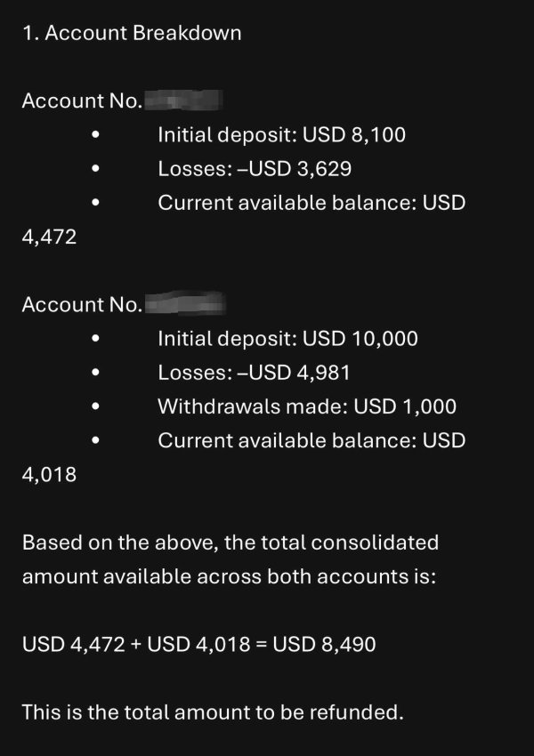Click the "total amount to be refunded" sentence

tap(213, 711)
